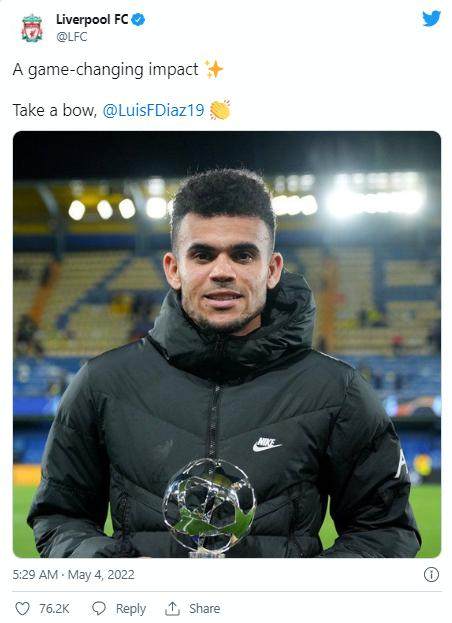Image resolution: width=452 pixels, height=623 pixels.
Task: Open the Liverpool FC crest avatar
Action: click(32, 28)
